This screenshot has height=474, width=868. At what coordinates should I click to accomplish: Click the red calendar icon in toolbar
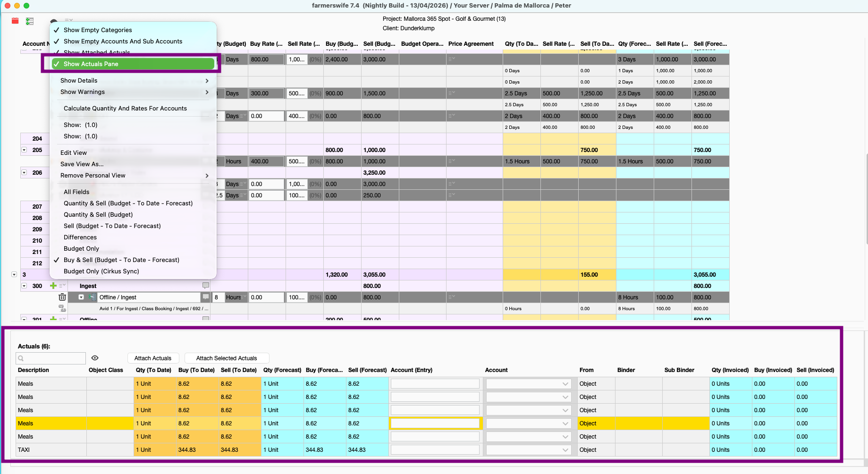tap(15, 21)
